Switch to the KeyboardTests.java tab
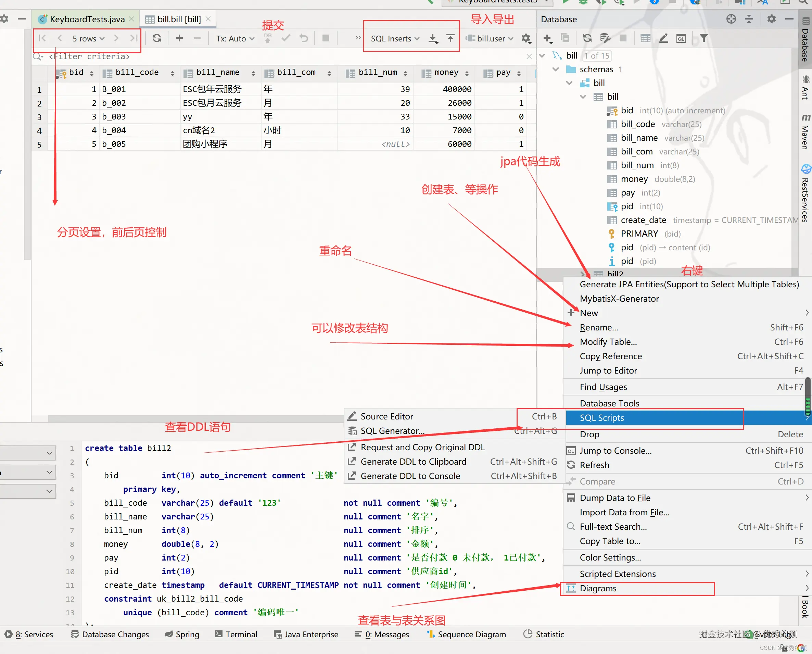 pos(87,19)
